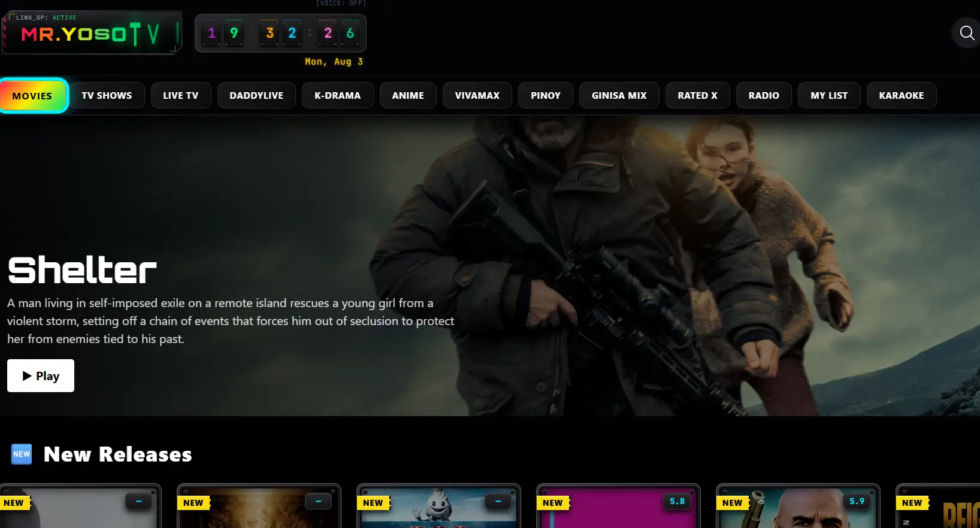
Task: Toggle the VOICE: OFF indicator
Action: [x=341, y=3]
